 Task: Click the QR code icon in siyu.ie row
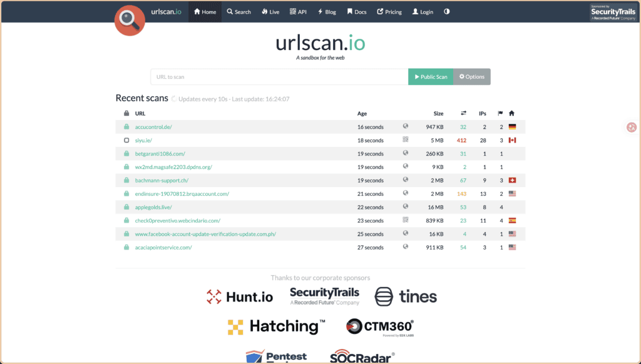click(x=406, y=139)
